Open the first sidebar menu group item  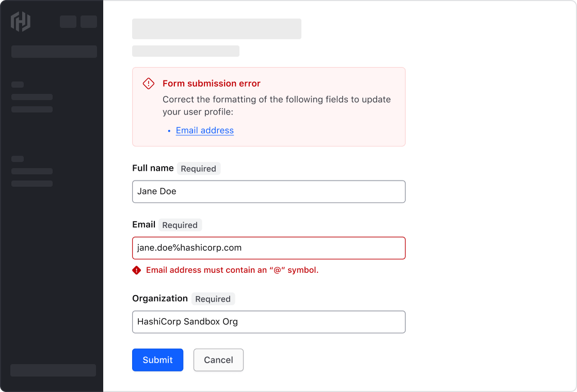tap(31, 97)
